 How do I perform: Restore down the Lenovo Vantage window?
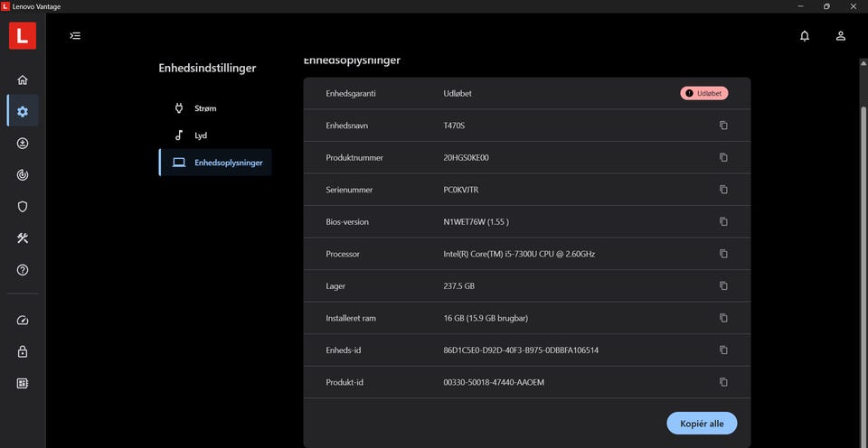(826, 6)
